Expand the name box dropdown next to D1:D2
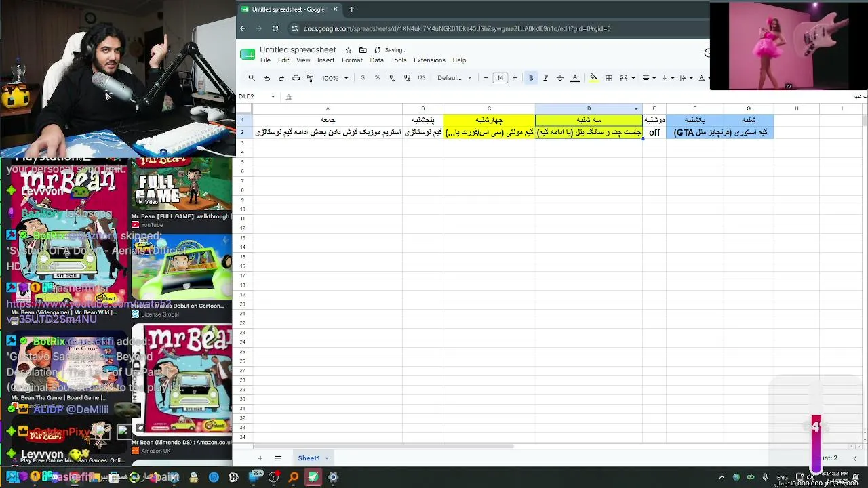The height and width of the screenshot is (488, 868). click(x=273, y=97)
